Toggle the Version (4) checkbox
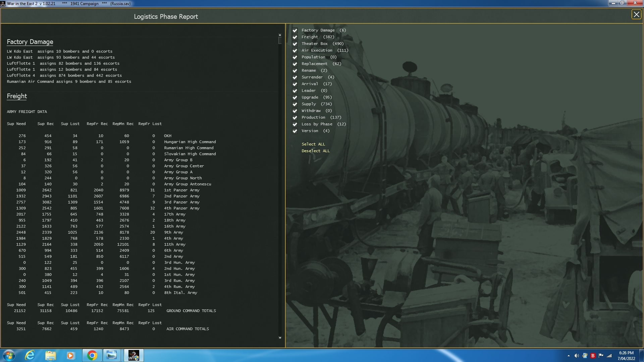The height and width of the screenshot is (362, 644). tap(295, 131)
